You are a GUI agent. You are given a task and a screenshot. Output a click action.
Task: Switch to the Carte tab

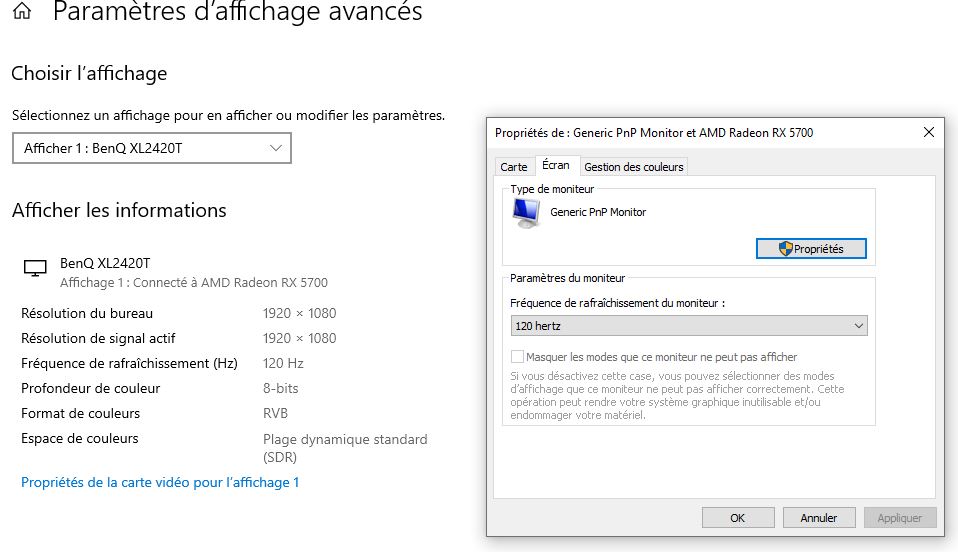click(514, 167)
